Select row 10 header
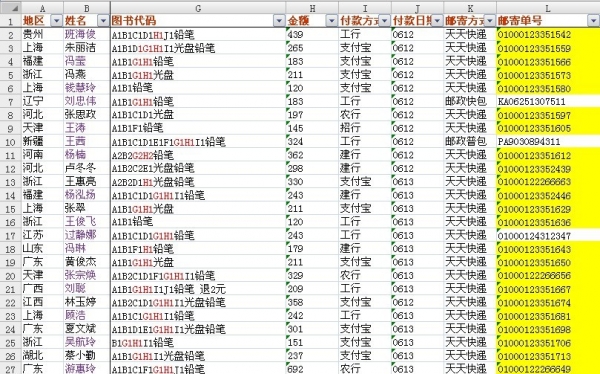Image resolution: width=600 pixels, height=374 pixels. (x=10, y=142)
